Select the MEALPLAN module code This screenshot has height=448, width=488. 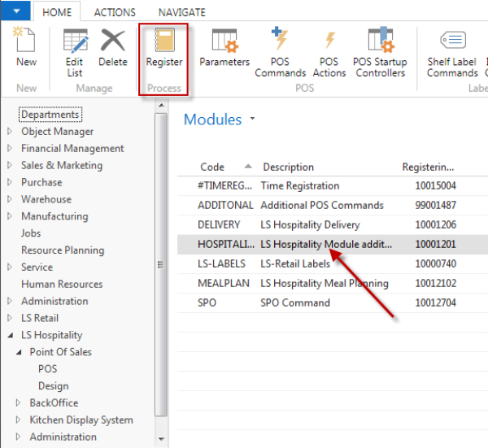click(224, 283)
